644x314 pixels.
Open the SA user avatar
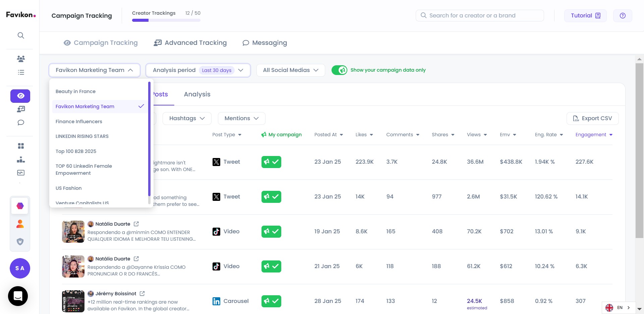[x=20, y=268]
